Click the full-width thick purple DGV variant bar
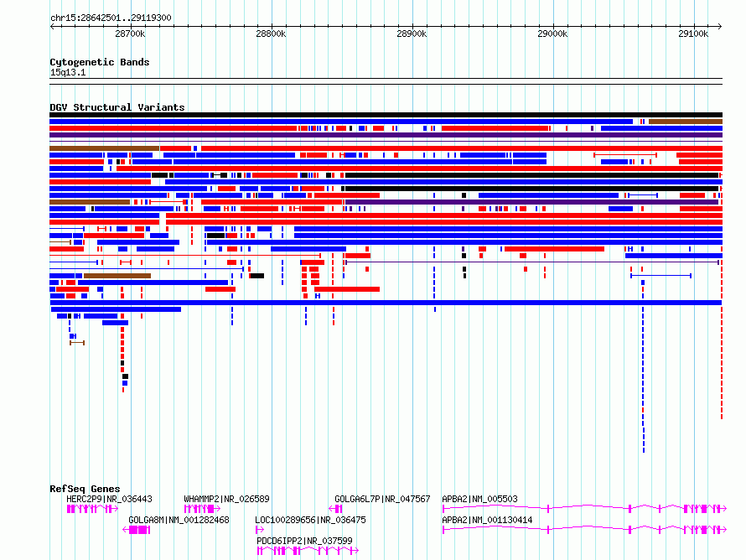Image resolution: width=746 pixels, height=560 pixels. [x=386, y=135]
